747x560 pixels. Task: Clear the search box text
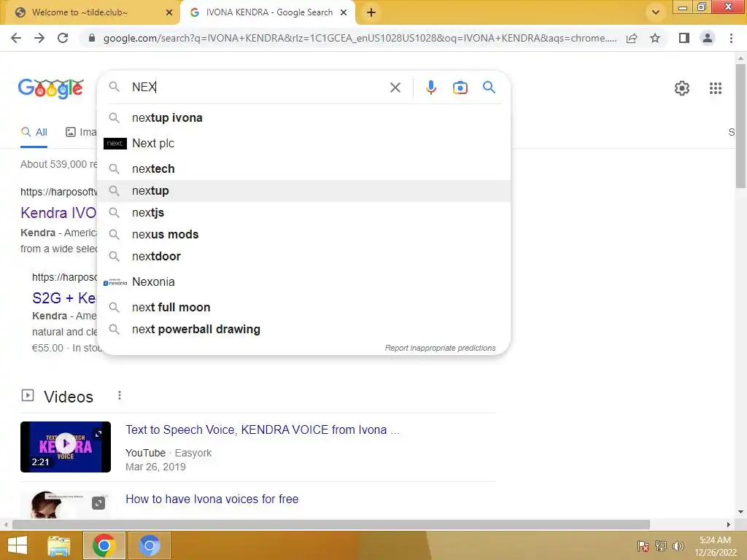[x=395, y=87]
